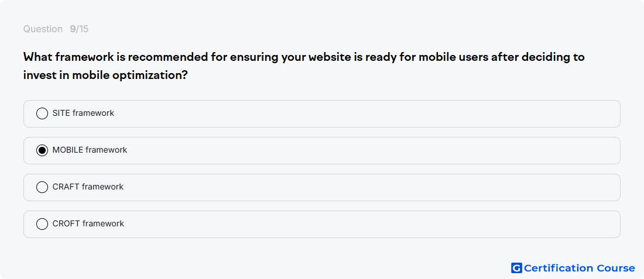This screenshot has width=644, height=279.
Task: Click empty space in CRAFT framework card
Action: click(x=369, y=188)
